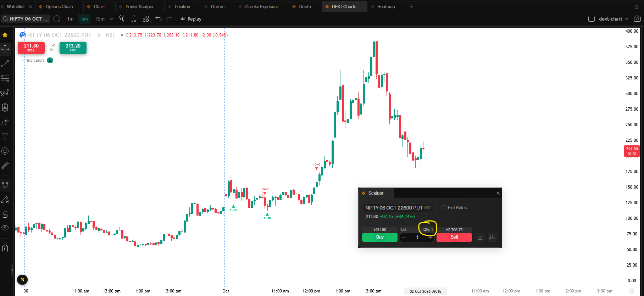Start bar Replay mode
Screen dimensions: 644x296
pyautogui.click(x=191, y=19)
